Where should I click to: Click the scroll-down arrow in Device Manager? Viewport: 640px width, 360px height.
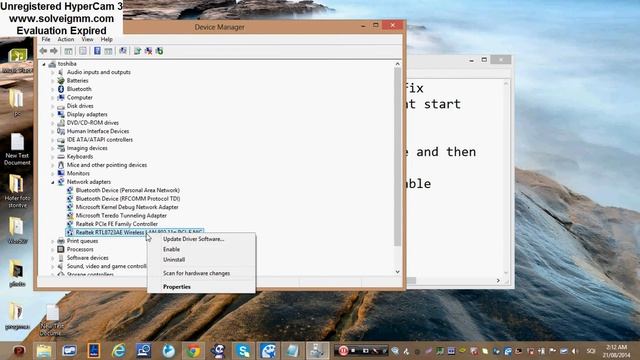pyautogui.click(x=397, y=272)
